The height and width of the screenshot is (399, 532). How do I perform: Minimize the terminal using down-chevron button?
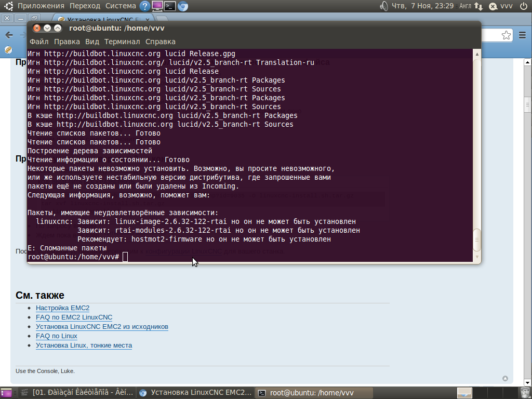[47, 28]
